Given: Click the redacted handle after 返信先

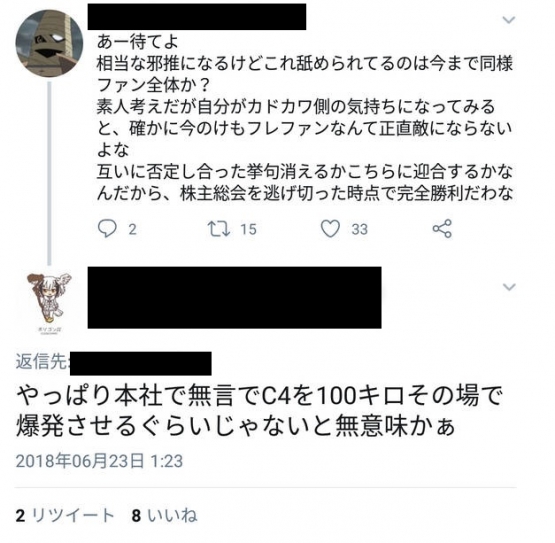Looking at the screenshot, I should point(141,363).
